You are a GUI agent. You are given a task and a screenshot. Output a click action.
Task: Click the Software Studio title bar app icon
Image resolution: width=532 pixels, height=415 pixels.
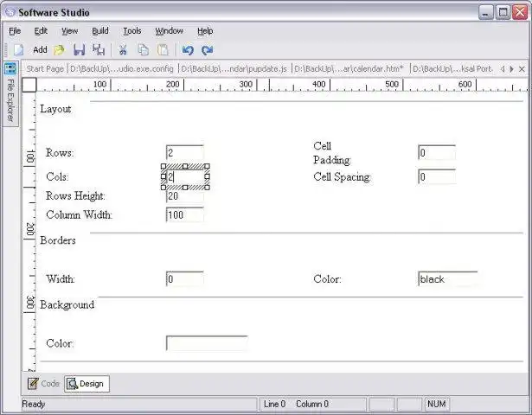[x=10, y=13]
